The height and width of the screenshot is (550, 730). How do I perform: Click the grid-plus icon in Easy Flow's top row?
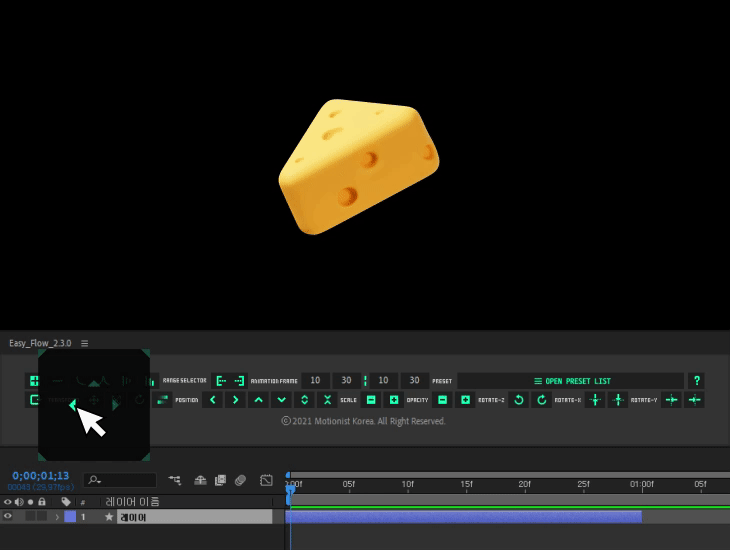tap(34, 381)
